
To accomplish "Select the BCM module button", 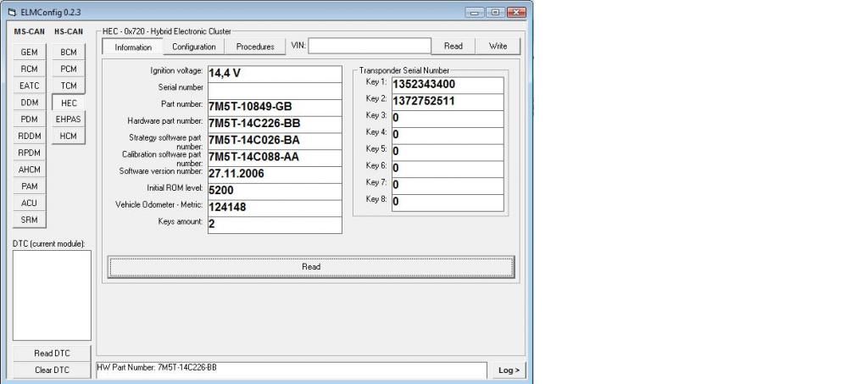I will (69, 52).
